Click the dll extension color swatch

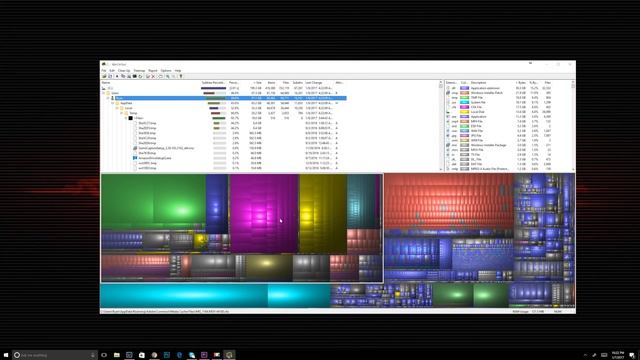tap(464, 88)
